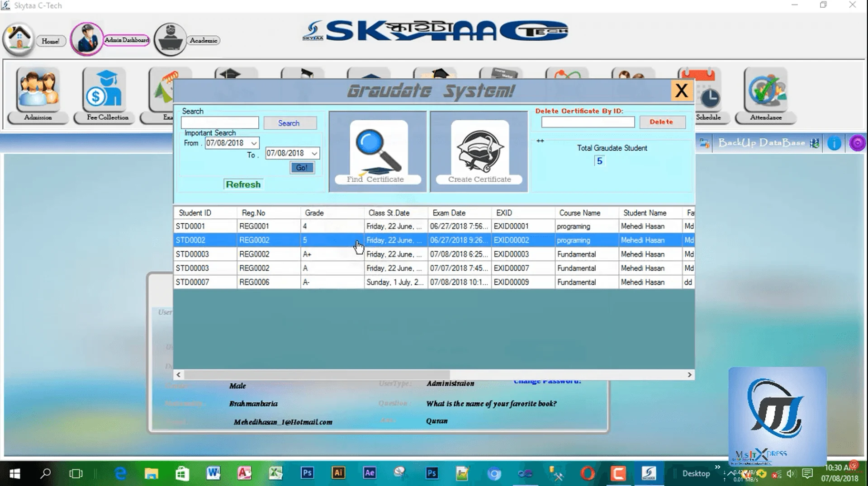Click the Exam Date column header
868x486 pixels.
pyautogui.click(x=460, y=213)
